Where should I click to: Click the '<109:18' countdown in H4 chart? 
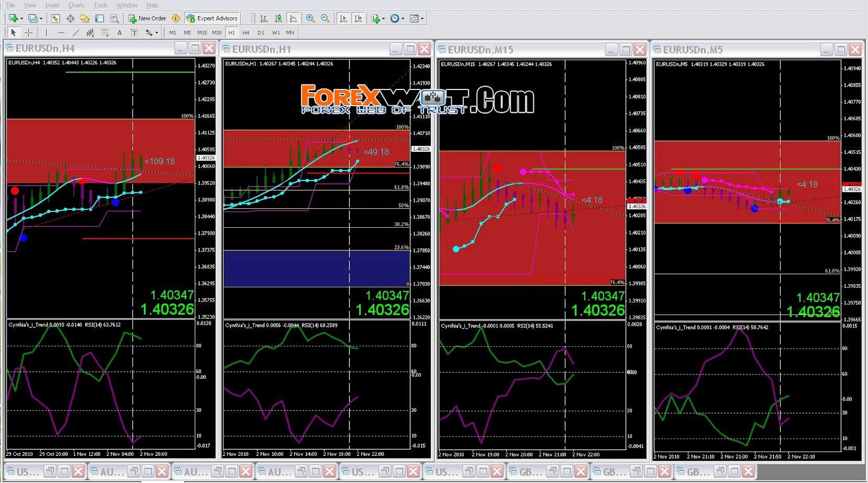pos(159,161)
